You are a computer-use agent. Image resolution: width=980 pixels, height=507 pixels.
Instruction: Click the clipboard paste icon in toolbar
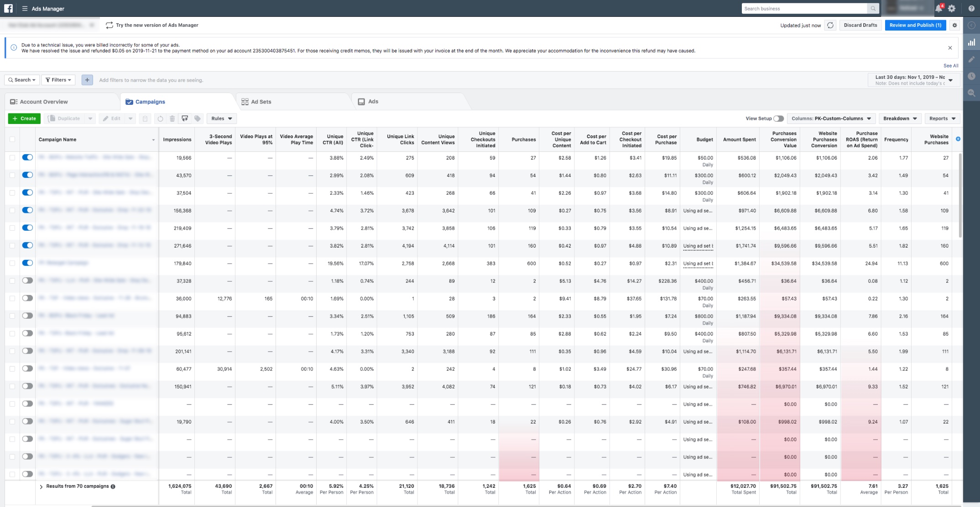pos(145,119)
